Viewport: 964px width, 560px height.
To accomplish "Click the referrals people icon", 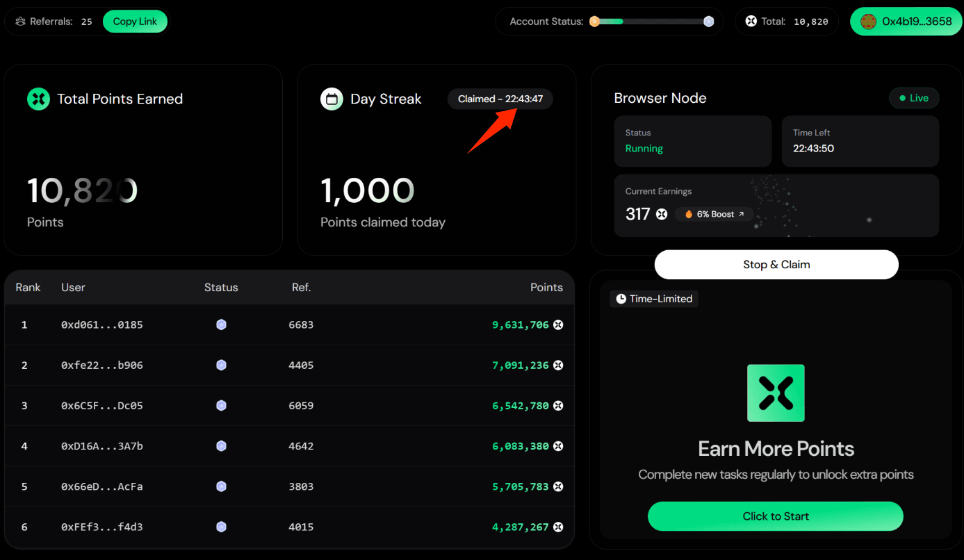I will tap(20, 21).
